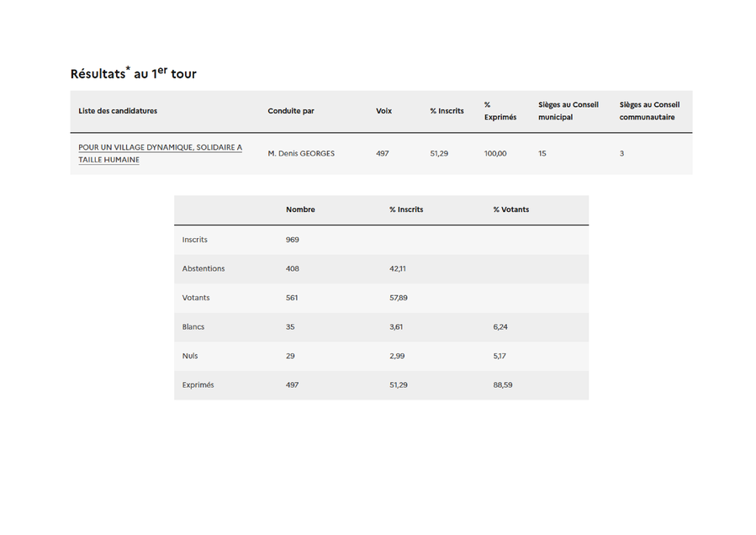Click the "Liste des candidatures" column header

(118, 111)
